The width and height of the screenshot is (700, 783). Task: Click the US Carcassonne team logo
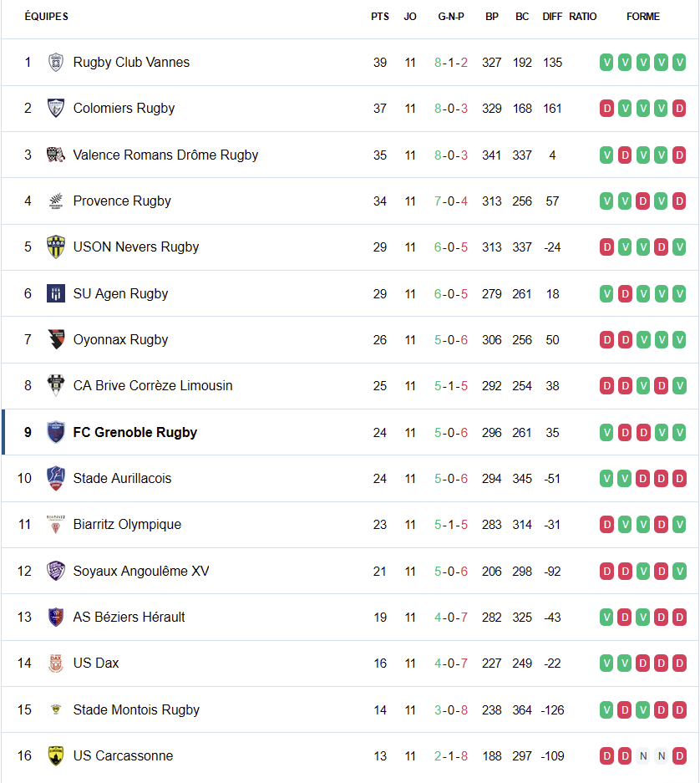[x=56, y=755]
